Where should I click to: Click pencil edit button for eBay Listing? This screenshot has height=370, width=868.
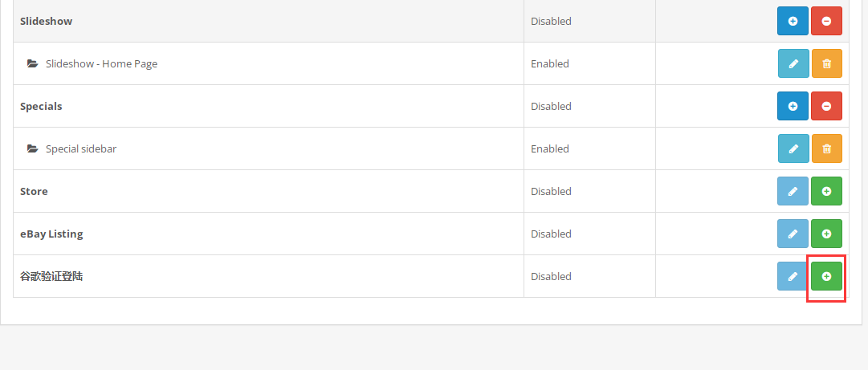(x=793, y=234)
